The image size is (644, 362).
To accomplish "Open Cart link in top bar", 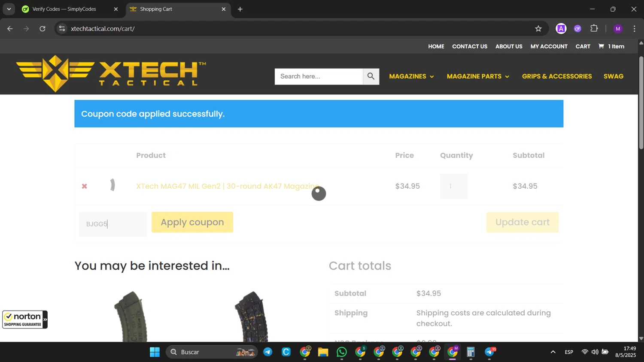I will point(583,46).
